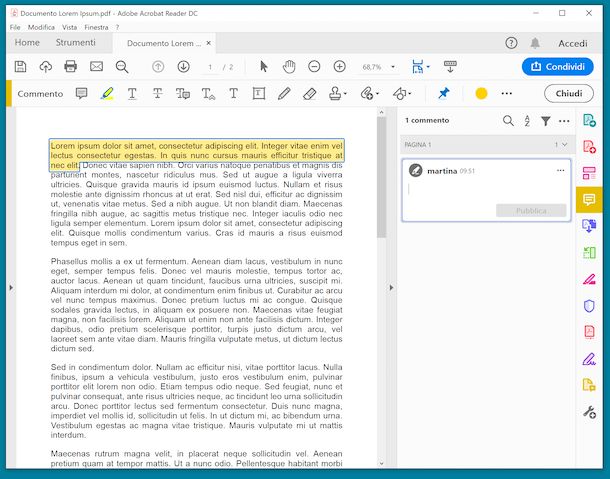Click the Condividi share button

tap(557, 67)
